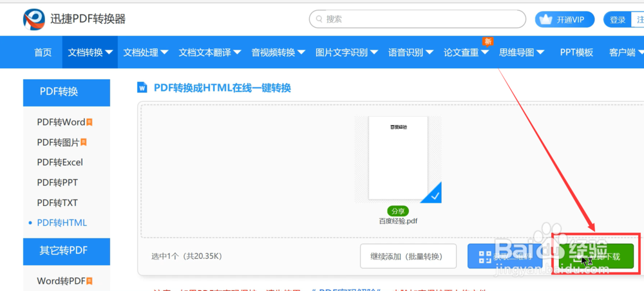The width and height of the screenshot is (644, 291).
Task: Open the PPT模板 nav item
Action: [576, 52]
